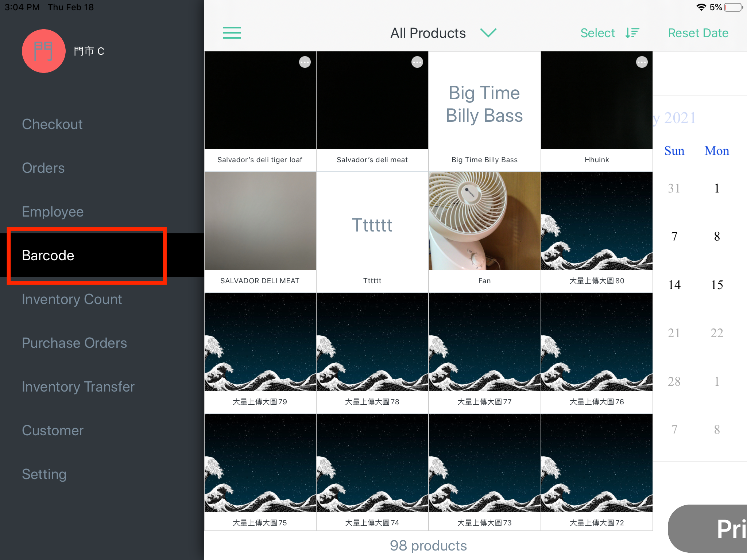Screen dimensions: 747x560
Task: Click the Sun weekday header
Action: pos(674,151)
